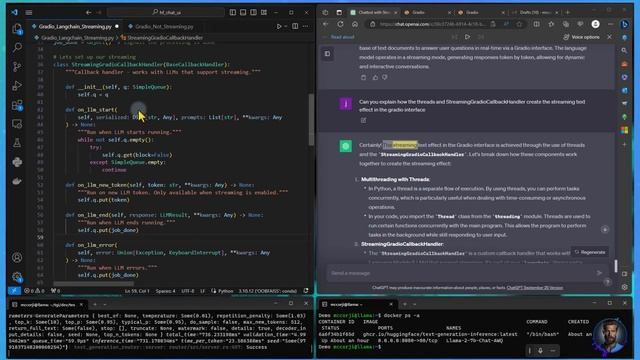Give the ChatGPT response a thumbs down
640x360 pixels.
click(x=385, y=77)
